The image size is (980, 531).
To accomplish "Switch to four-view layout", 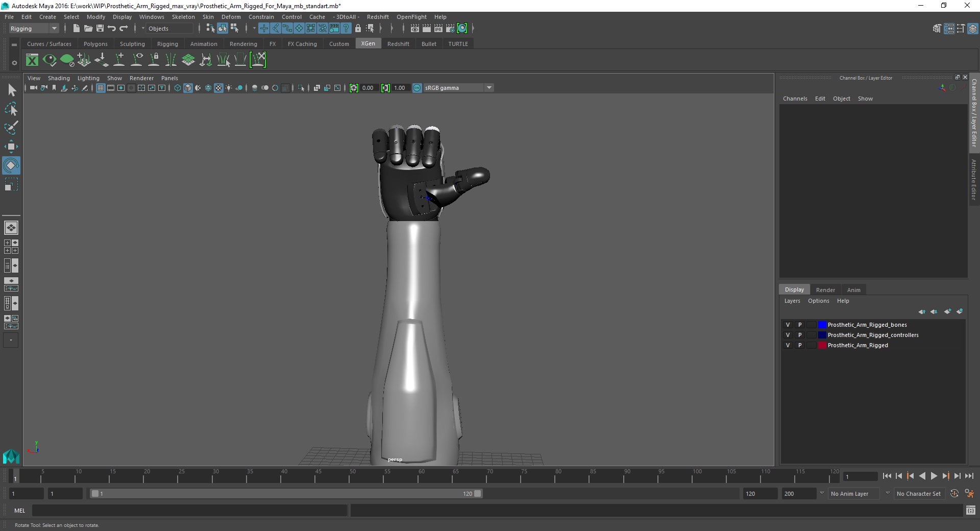I will [x=11, y=247].
